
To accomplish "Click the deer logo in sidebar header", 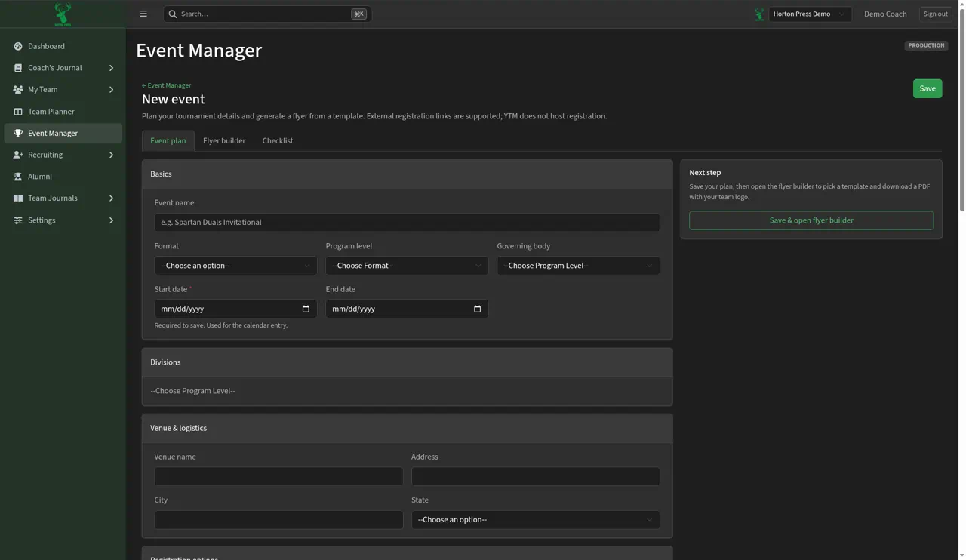I will click(63, 14).
